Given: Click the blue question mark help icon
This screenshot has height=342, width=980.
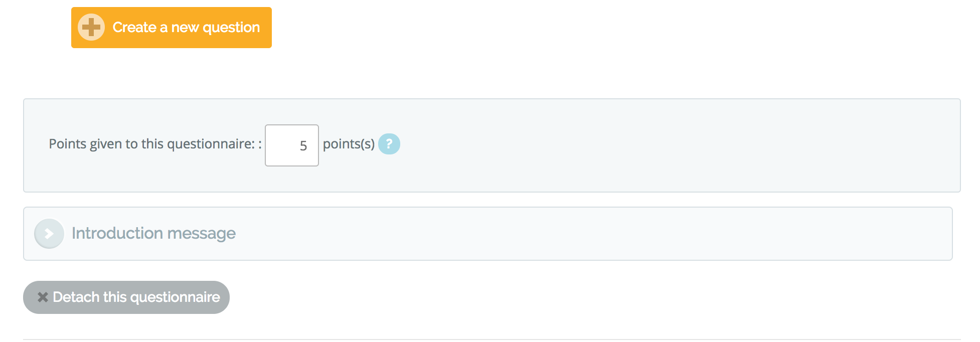Looking at the screenshot, I should click(x=389, y=144).
